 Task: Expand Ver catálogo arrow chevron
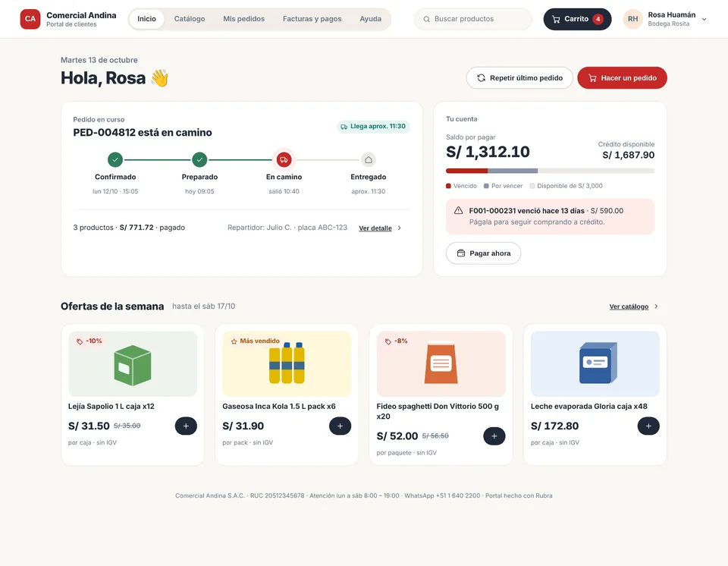(656, 307)
